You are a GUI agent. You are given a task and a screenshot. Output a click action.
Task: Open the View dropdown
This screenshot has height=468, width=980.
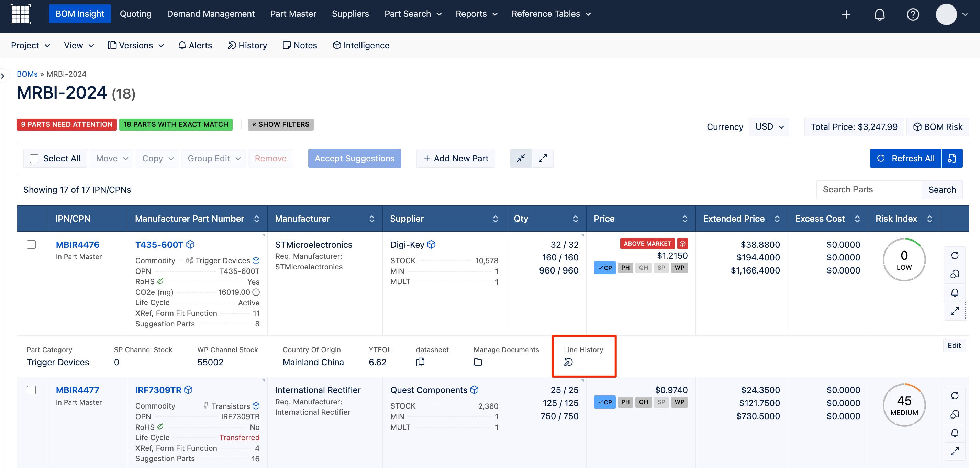pyautogui.click(x=79, y=45)
